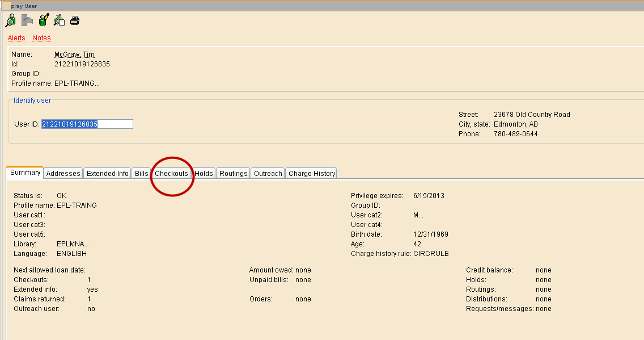The height and width of the screenshot is (340, 644).
Task: Return to the Summary tab
Action: 24,173
